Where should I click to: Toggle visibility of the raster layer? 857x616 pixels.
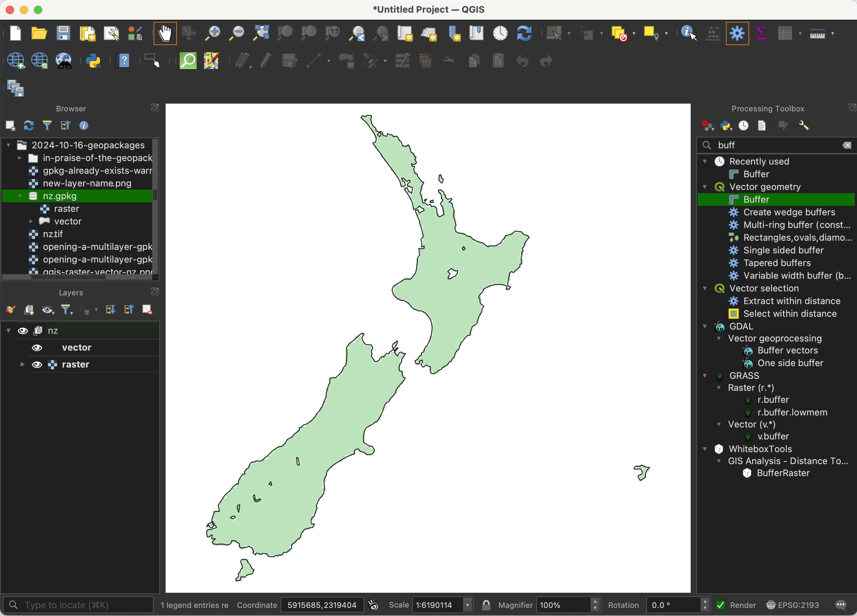[37, 365]
